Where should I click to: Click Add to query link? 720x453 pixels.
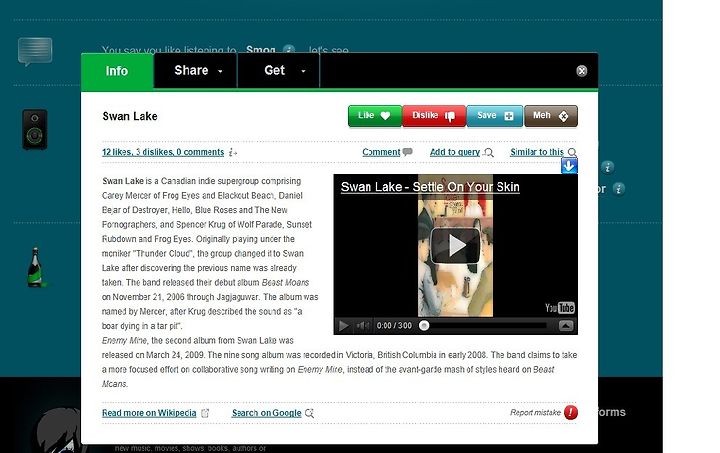point(455,152)
